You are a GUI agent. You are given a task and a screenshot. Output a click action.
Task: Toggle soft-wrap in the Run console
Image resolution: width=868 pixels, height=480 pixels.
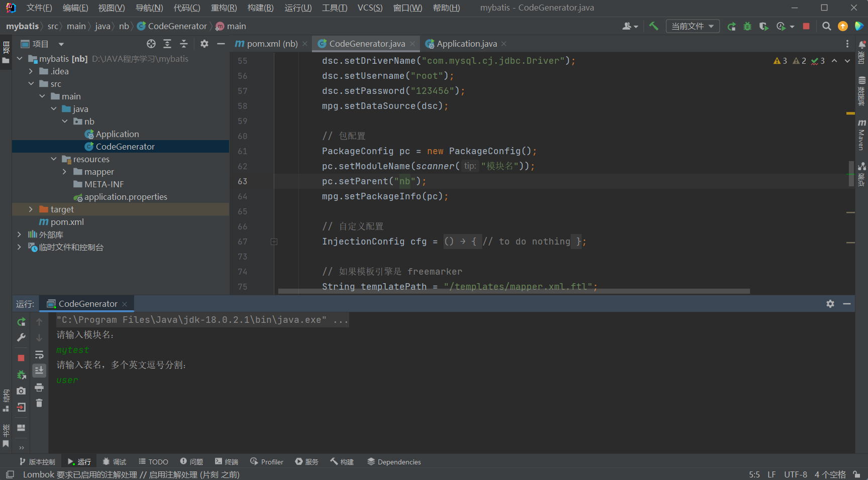tap(39, 355)
